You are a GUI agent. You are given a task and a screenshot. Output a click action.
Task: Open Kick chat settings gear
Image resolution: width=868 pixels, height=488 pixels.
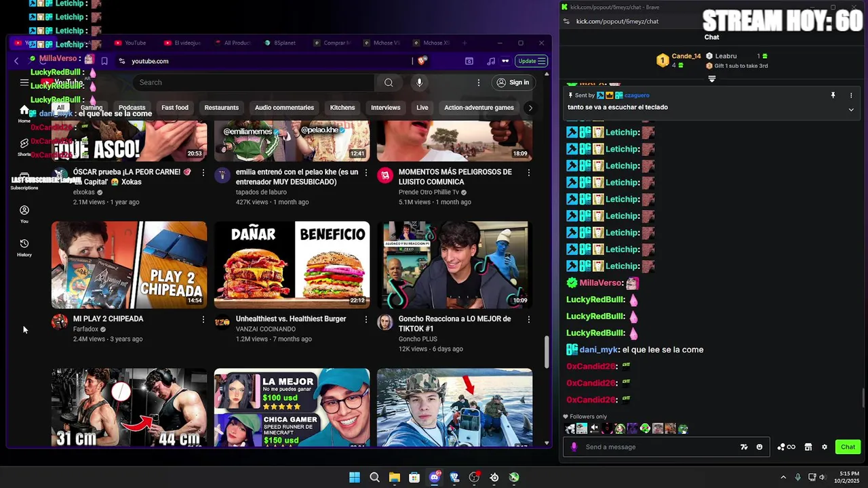pyautogui.click(x=825, y=447)
